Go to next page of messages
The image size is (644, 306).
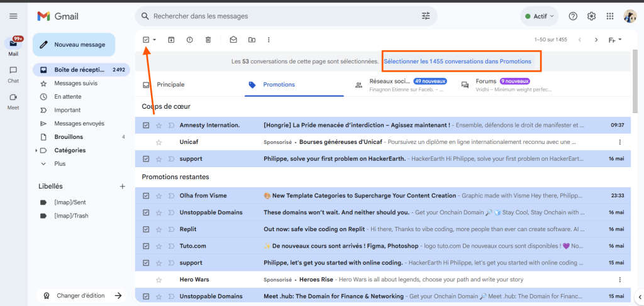click(596, 40)
